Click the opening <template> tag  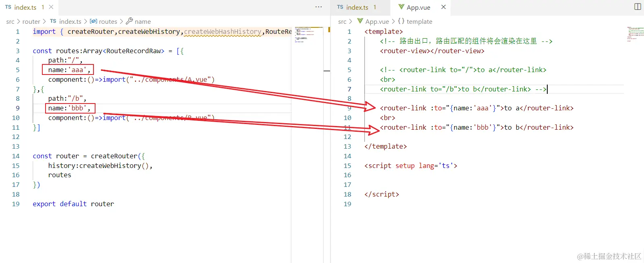click(384, 32)
